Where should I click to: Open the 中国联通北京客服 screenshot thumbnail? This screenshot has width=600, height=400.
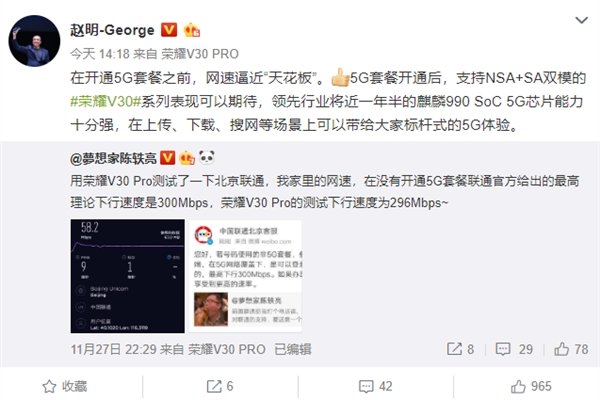[245, 276]
